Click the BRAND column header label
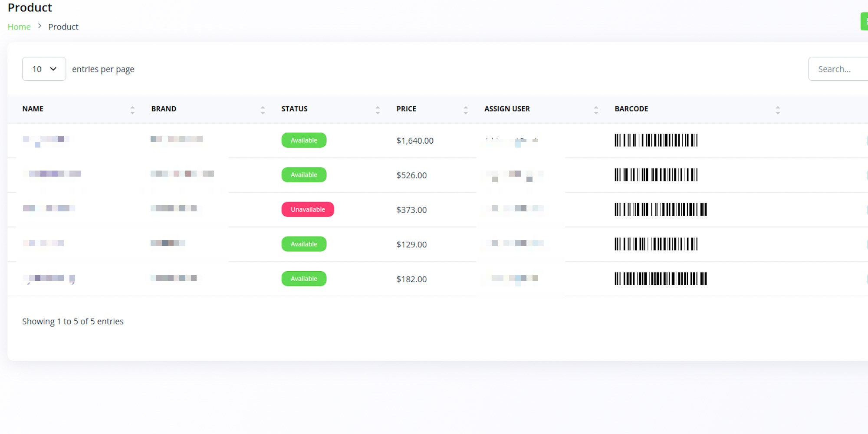 point(164,109)
